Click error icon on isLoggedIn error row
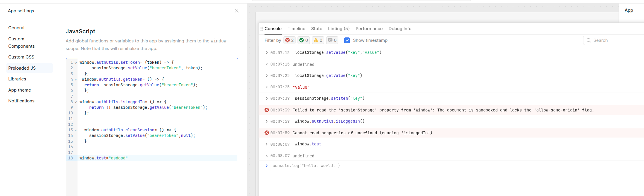 [266, 133]
